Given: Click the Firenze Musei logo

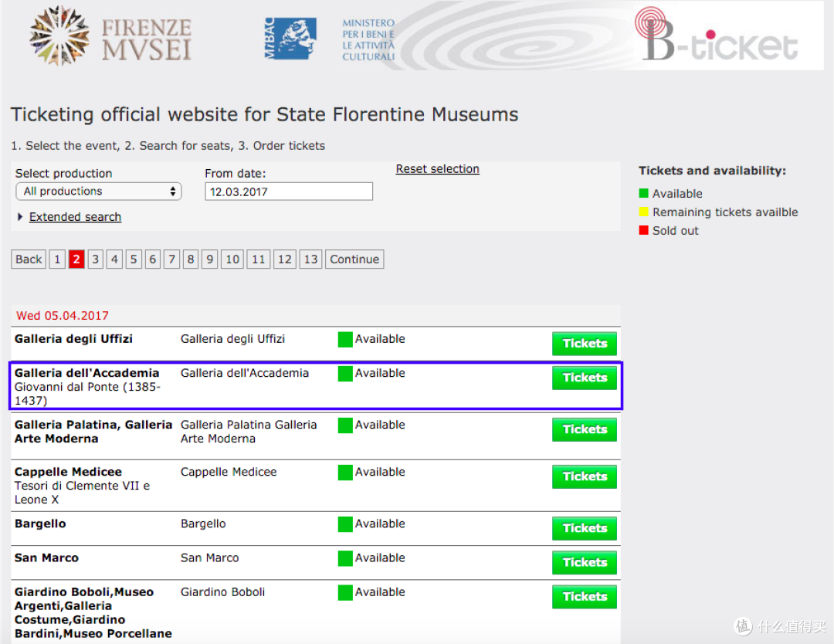Looking at the screenshot, I should point(110,36).
